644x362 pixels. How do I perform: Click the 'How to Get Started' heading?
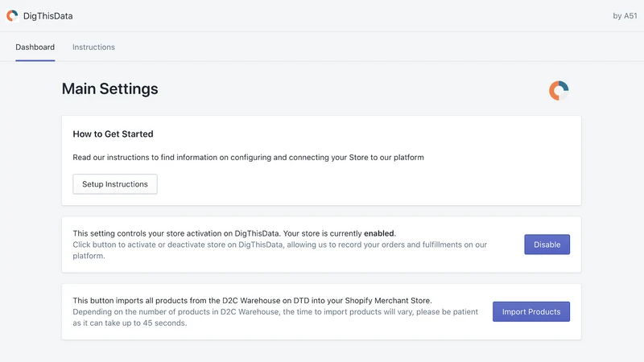tap(113, 134)
